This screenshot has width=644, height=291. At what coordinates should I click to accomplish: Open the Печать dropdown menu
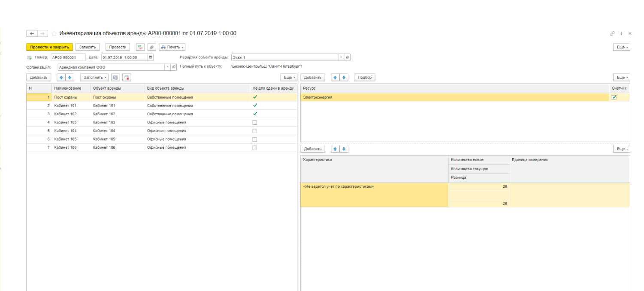coord(172,47)
